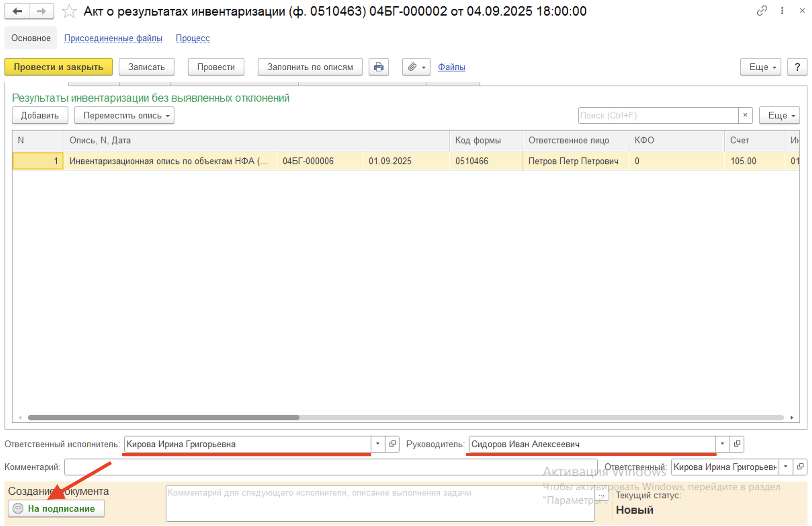
Task: Open Переместить опись dropdown menu
Action: [124, 115]
